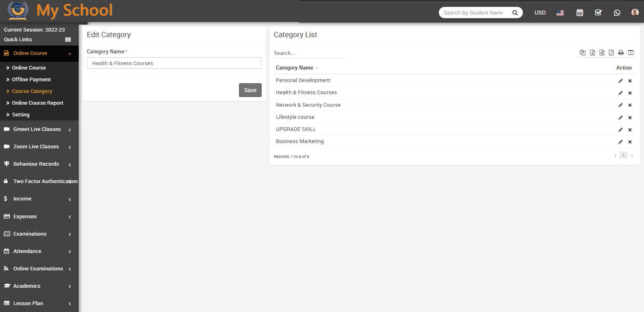Open the task checklist icon
This screenshot has width=644, height=312.
[x=598, y=13]
